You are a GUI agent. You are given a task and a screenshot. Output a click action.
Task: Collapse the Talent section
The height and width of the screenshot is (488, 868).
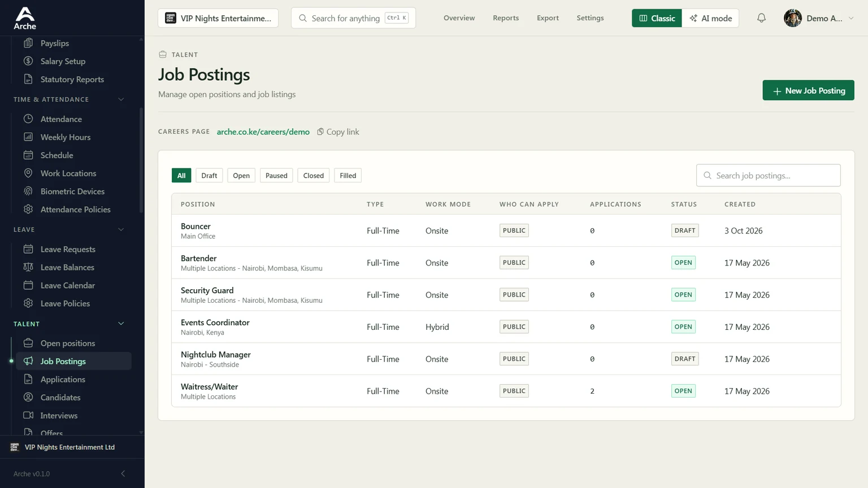121,324
